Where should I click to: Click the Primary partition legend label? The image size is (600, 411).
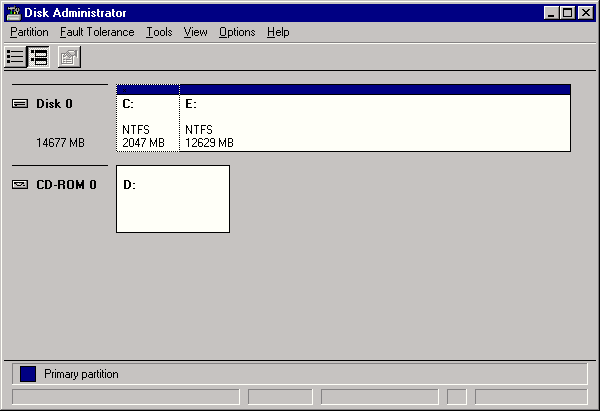81,374
